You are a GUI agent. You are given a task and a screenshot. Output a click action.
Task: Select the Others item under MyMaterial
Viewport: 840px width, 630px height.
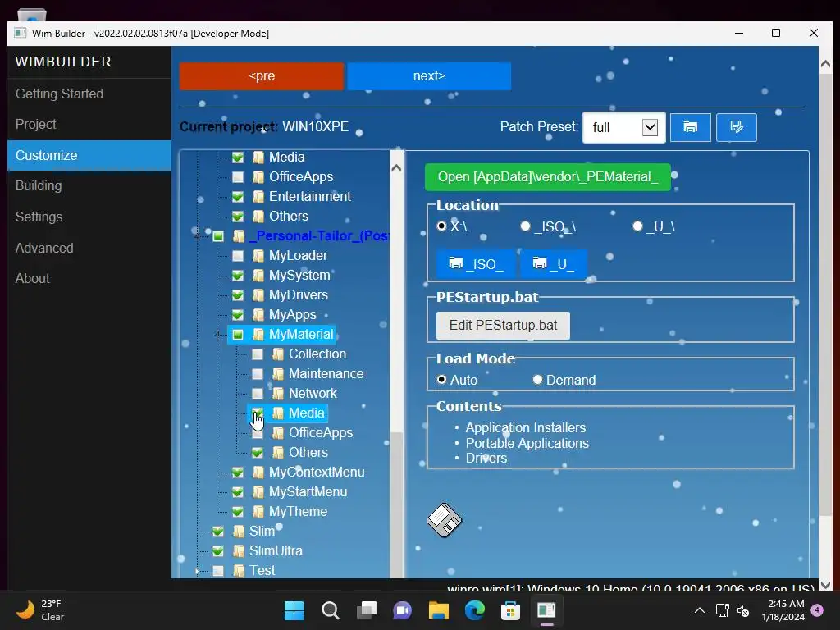pos(308,453)
